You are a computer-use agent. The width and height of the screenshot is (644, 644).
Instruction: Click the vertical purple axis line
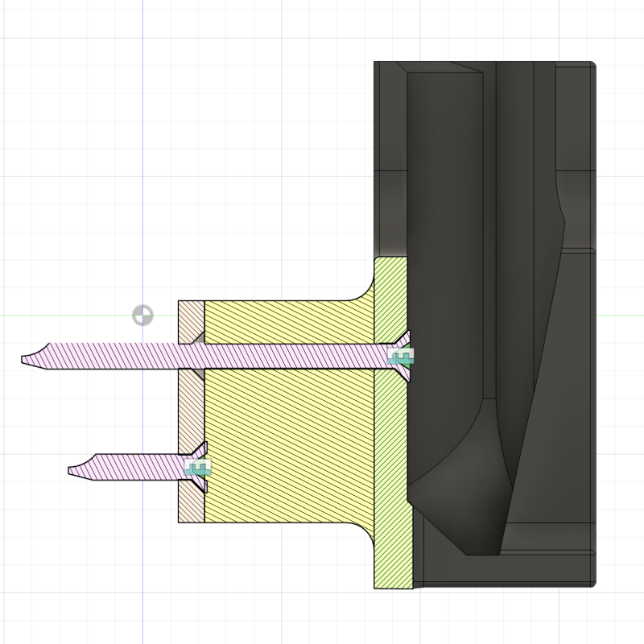coord(143,161)
